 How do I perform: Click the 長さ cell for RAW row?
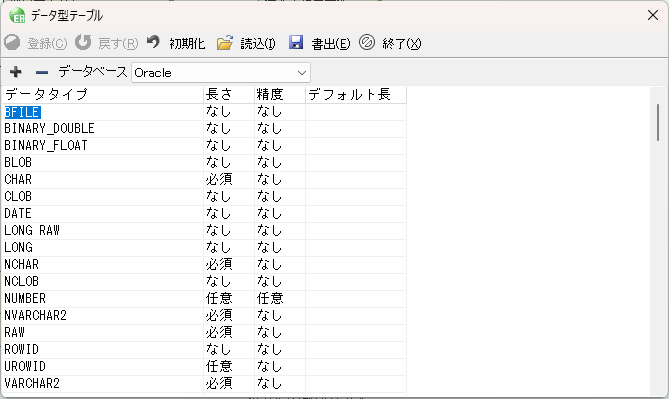pos(229,333)
